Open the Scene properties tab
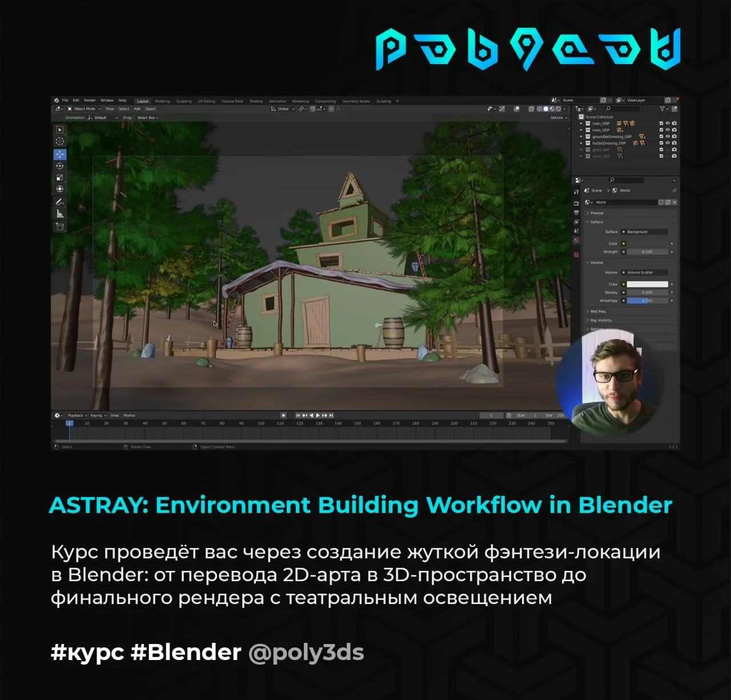Image resolution: width=731 pixels, height=700 pixels. pyautogui.click(x=576, y=231)
